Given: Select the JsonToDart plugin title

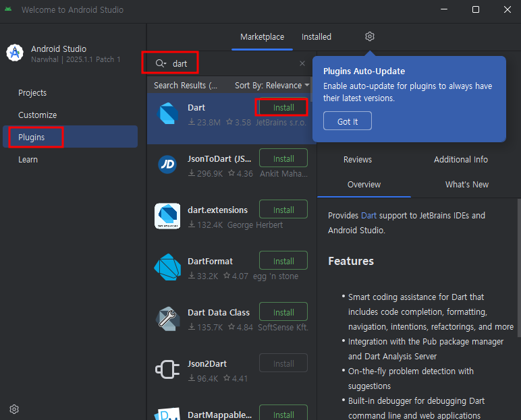Looking at the screenshot, I should click(219, 158).
